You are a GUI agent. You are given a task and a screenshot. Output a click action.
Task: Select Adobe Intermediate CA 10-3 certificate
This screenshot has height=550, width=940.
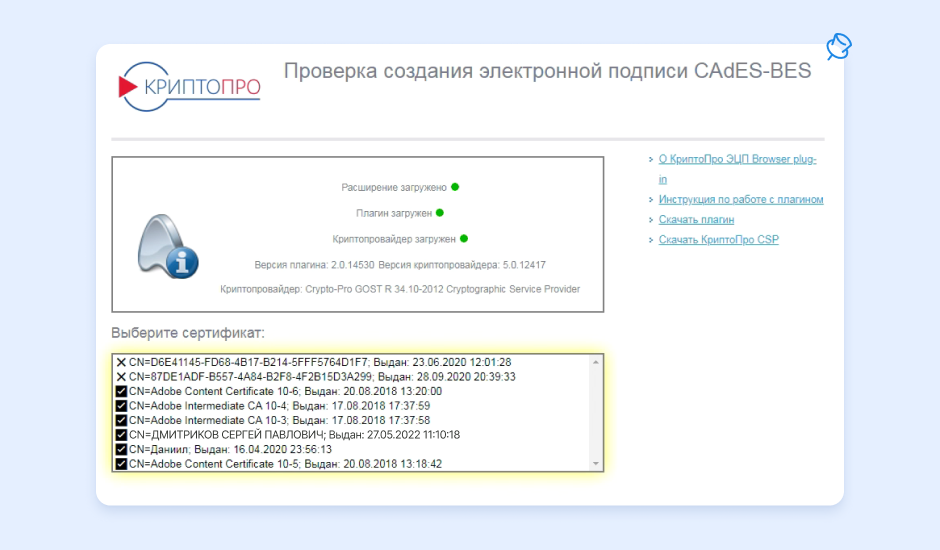(x=279, y=421)
